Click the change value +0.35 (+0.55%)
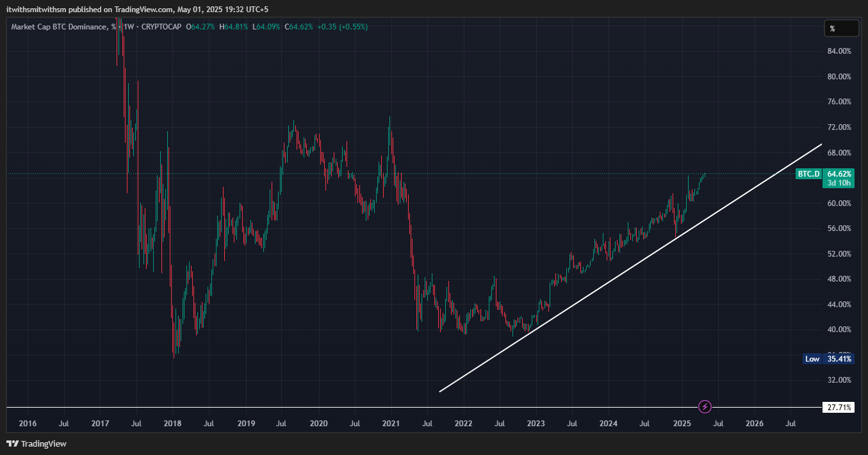The width and height of the screenshot is (868, 455). pos(343,27)
